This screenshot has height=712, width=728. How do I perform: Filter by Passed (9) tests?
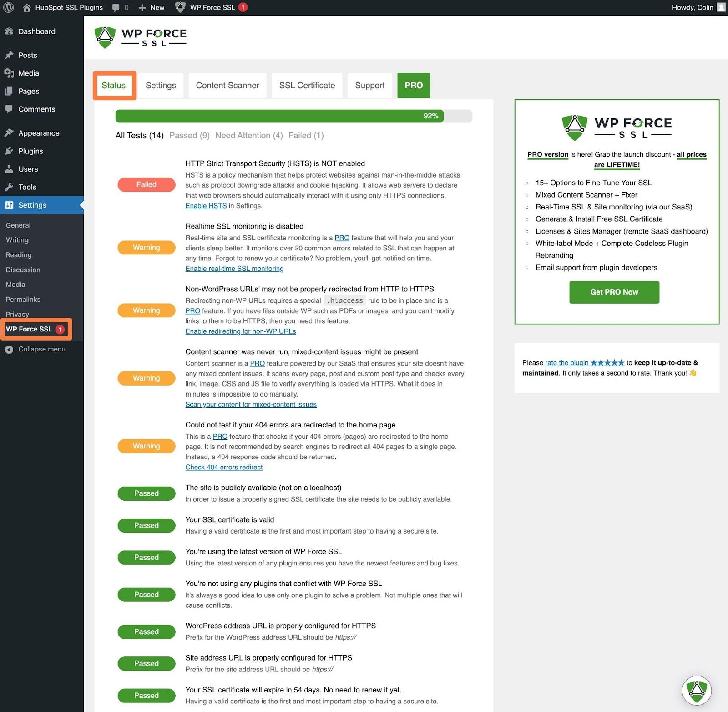[x=189, y=136]
